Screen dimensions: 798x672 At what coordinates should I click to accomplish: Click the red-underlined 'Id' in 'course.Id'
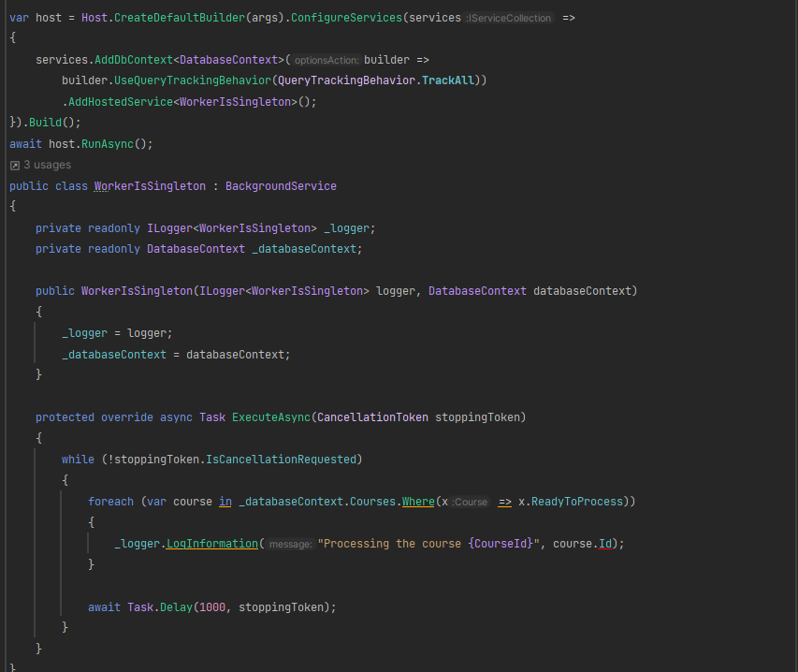point(605,544)
